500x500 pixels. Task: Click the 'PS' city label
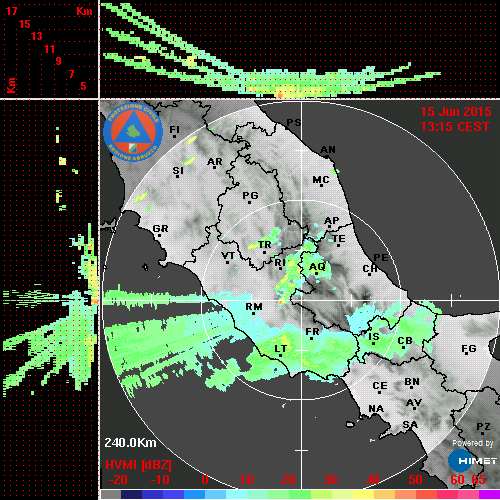(294, 123)
